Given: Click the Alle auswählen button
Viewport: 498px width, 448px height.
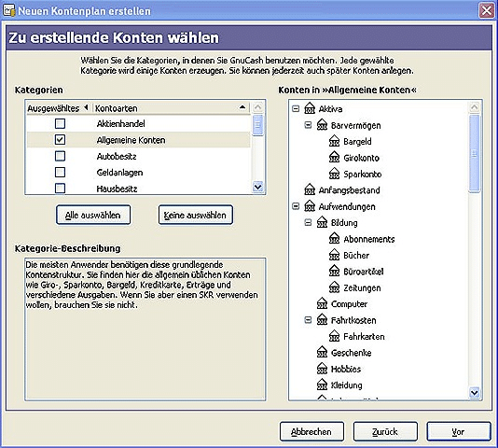Looking at the screenshot, I should pos(93,215).
